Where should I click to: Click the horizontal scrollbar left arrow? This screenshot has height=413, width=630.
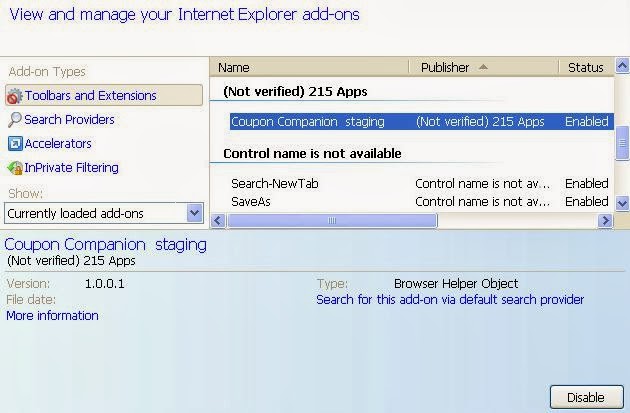(218, 221)
